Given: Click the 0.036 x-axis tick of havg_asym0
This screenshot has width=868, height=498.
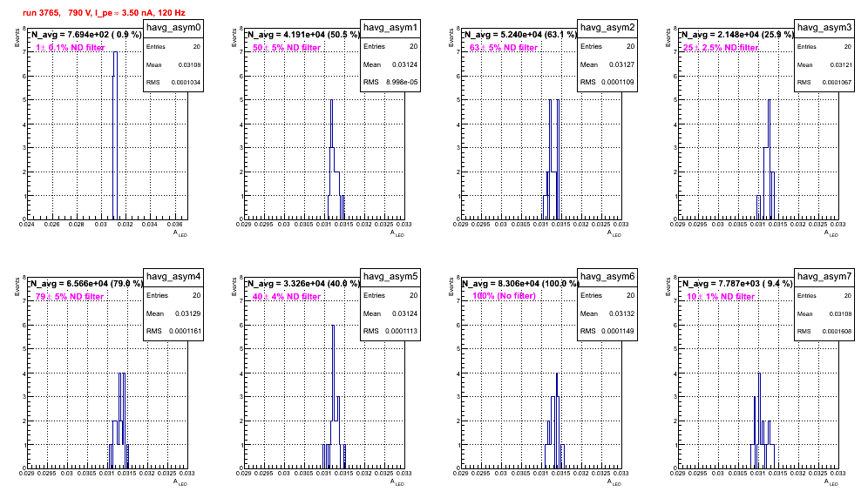Looking at the screenshot, I should point(175,225).
